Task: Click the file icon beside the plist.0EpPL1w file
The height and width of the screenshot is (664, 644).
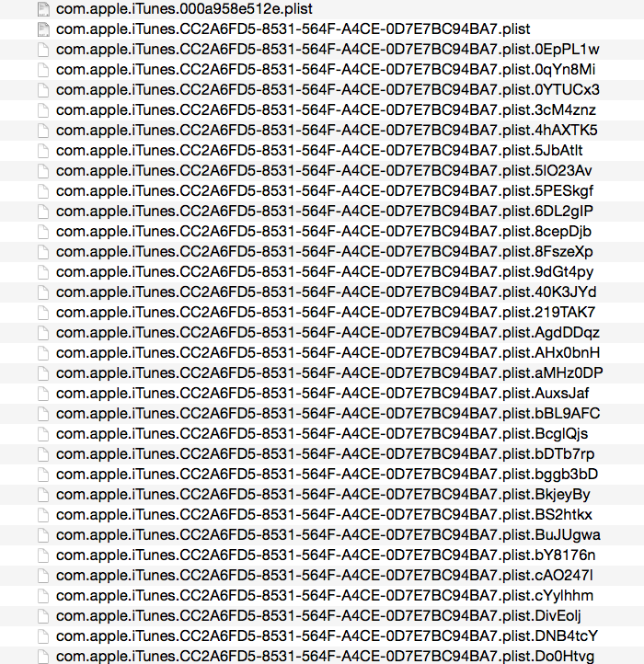Action: point(43,50)
